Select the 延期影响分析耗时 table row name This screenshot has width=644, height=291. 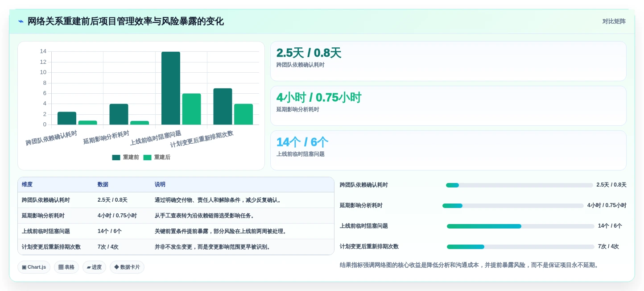[x=43, y=216]
